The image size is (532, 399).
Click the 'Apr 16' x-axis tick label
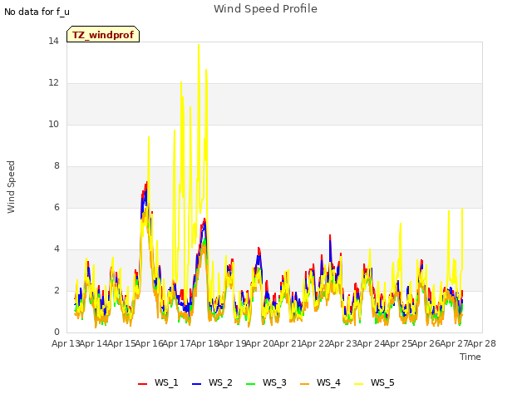coord(149,343)
